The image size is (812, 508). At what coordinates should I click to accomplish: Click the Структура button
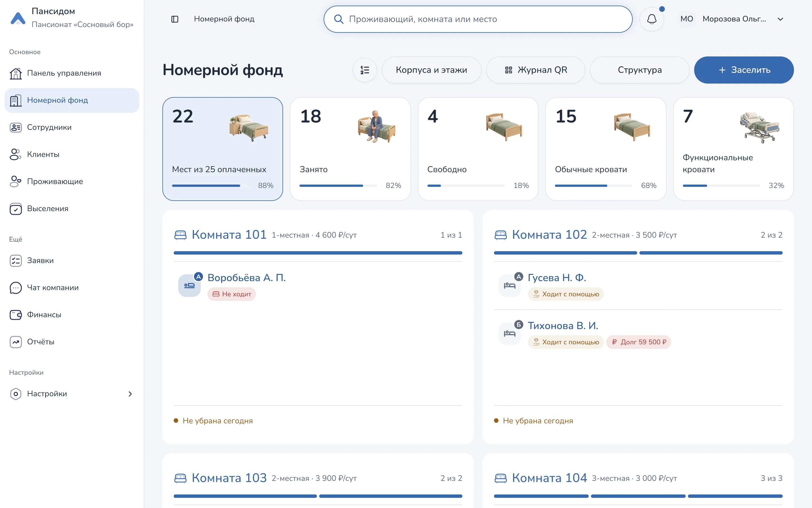point(639,70)
